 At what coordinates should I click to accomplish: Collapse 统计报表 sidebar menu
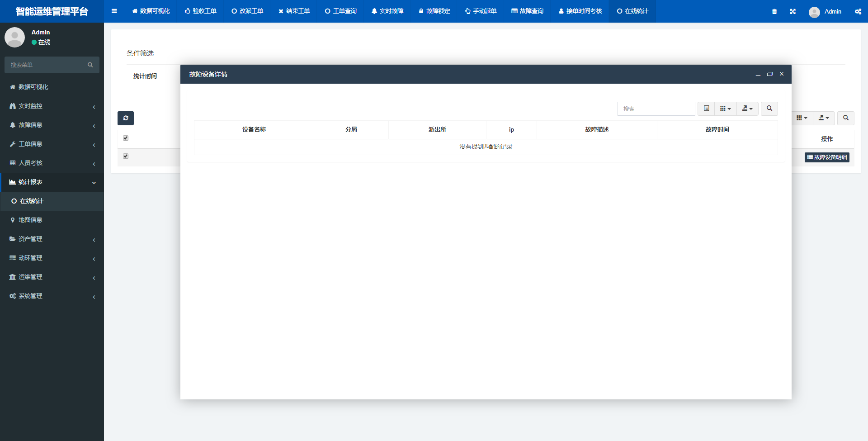(x=52, y=182)
